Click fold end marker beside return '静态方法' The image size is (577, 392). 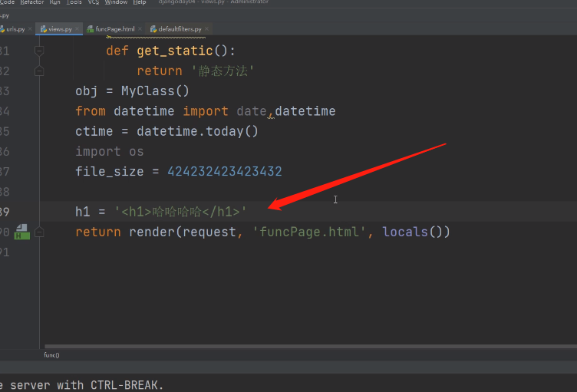39,71
